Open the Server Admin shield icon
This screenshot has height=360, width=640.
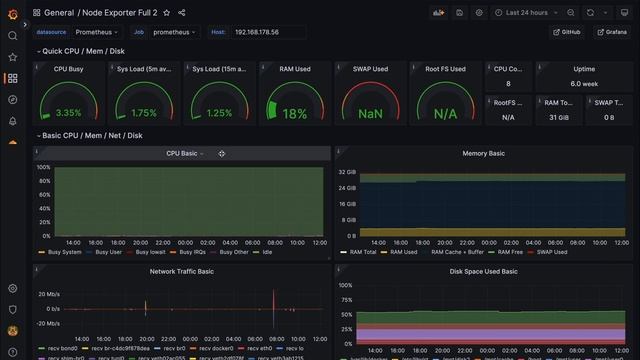13,309
